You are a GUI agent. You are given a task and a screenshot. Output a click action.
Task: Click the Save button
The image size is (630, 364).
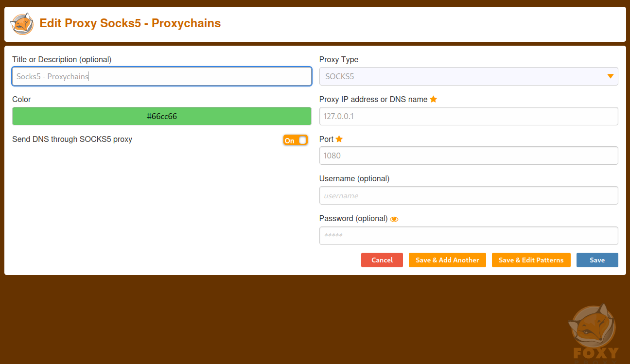pyautogui.click(x=597, y=260)
